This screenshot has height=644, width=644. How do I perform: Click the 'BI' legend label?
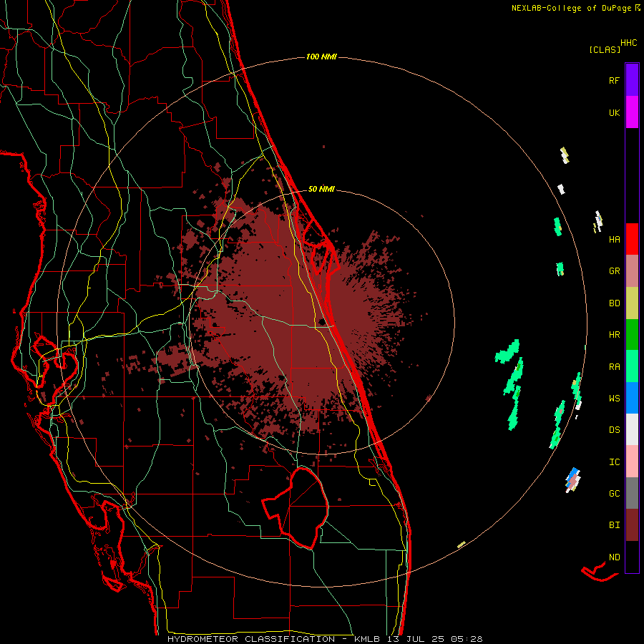[x=614, y=525]
